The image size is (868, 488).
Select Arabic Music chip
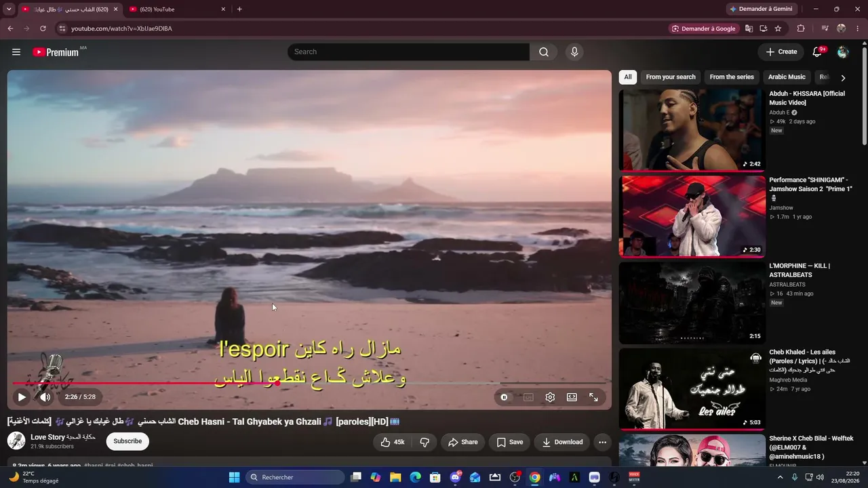tap(787, 77)
